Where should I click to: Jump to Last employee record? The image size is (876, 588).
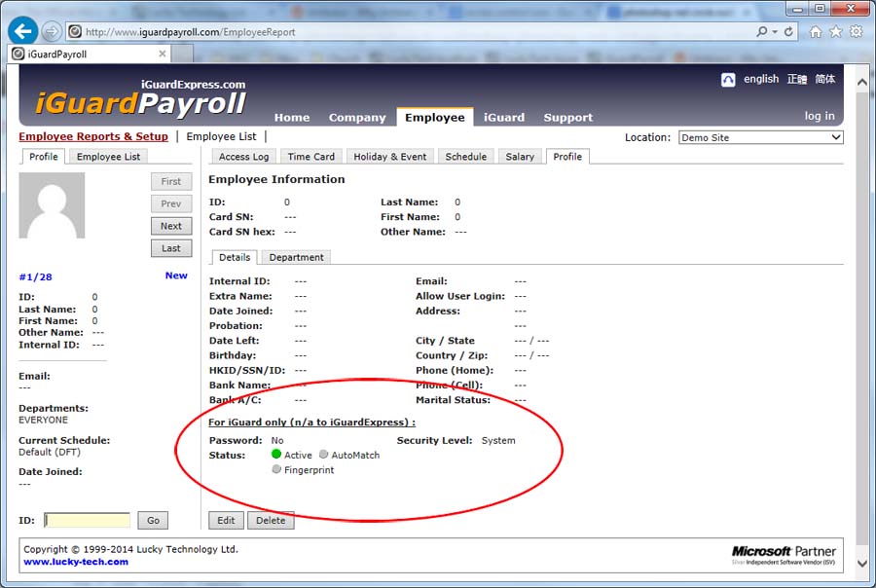[x=171, y=248]
